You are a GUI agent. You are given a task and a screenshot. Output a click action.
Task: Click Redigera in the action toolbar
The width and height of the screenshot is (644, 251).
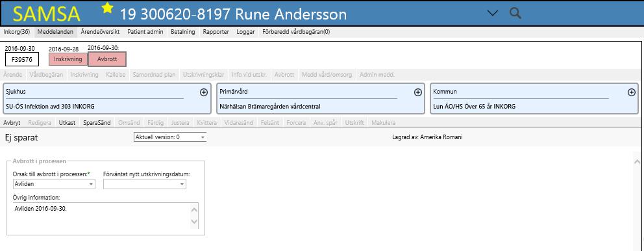(x=40, y=123)
